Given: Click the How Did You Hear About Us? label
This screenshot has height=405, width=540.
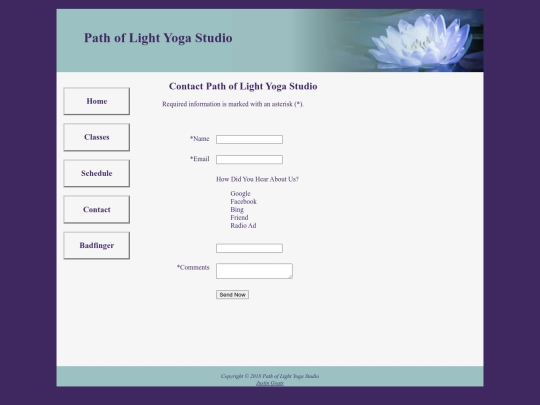Looking at the screenshot, I should click(257, 179).
